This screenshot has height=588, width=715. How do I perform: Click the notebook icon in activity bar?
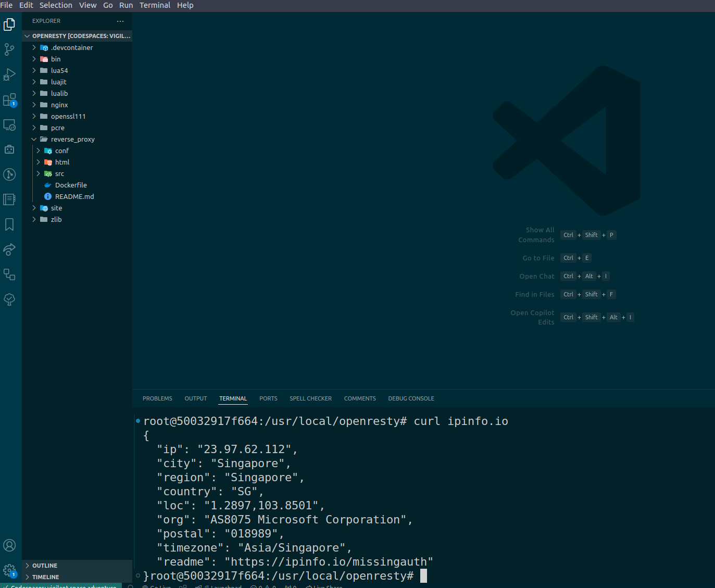pyautogui.click(x=9, y=199)
